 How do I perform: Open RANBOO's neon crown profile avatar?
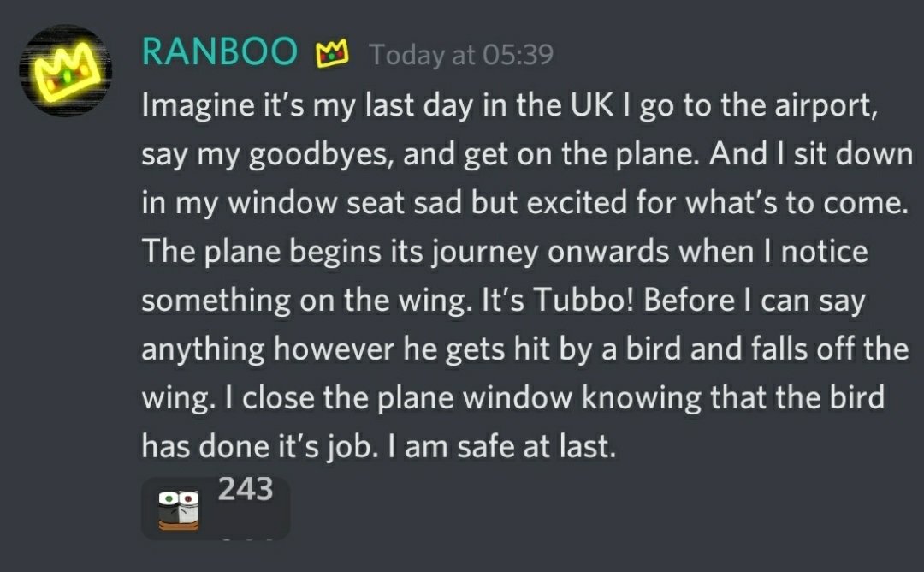click(x=66, y=71)
